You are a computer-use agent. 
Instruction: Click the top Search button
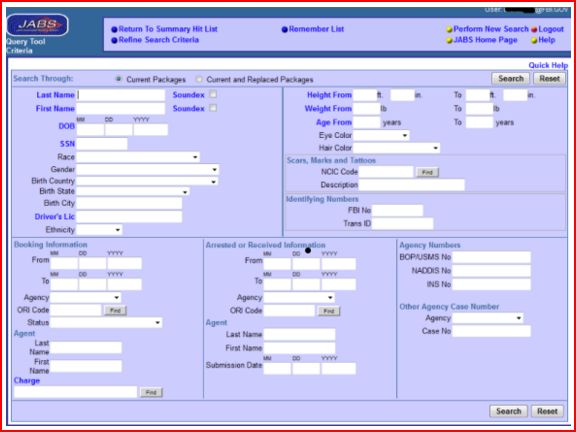coord(511,79)
